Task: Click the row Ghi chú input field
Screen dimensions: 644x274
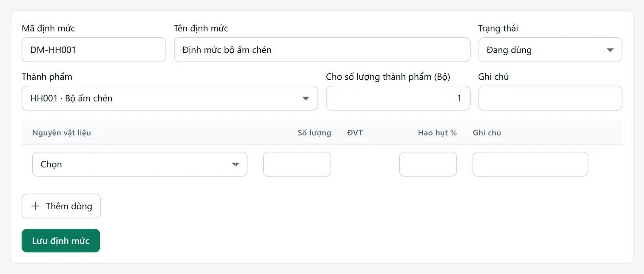Action: tap(530, 164)
